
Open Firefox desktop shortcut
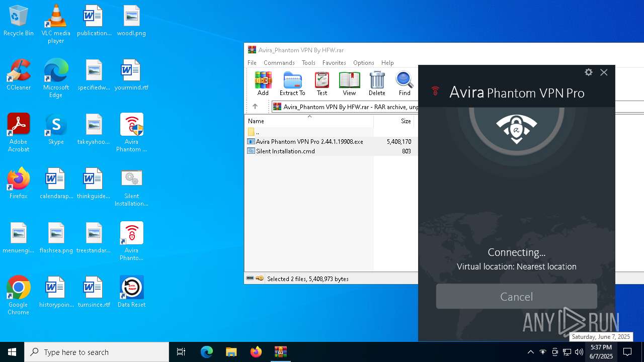(x=19, y=184)
